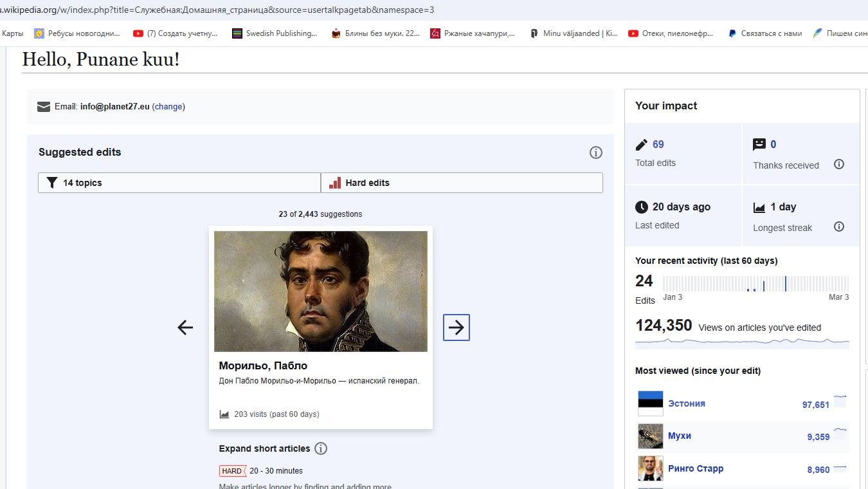This screenshot has width=868, height=489.
Task: Click the Мухи article fly thumbnail
Action: [x=650, y=436]
